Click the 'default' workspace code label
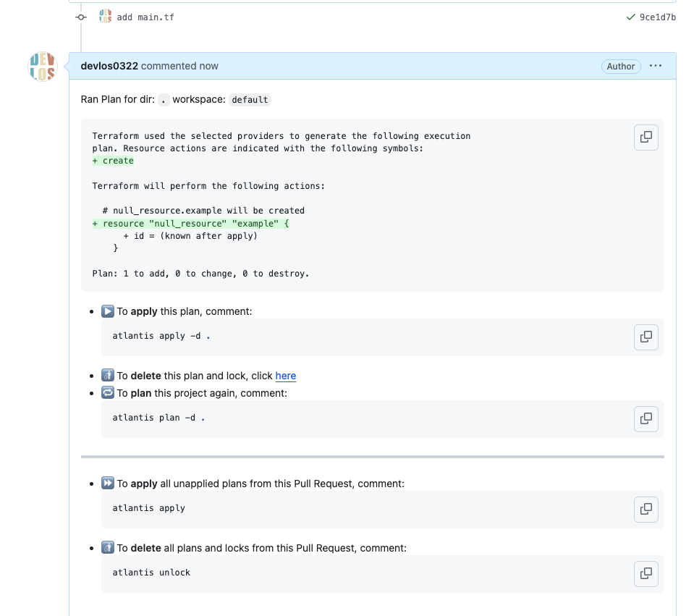This screenshot has width=686, height=616. click(250, 100)
